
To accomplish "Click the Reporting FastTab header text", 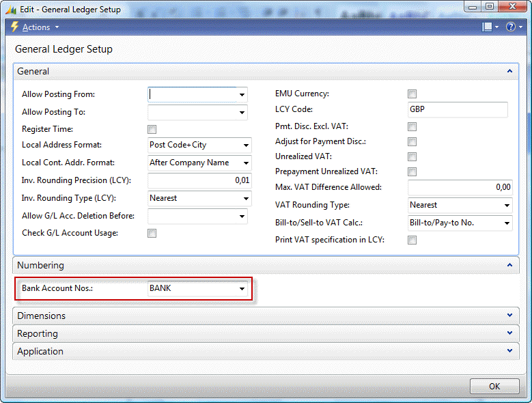I will [x=38, y=334].
